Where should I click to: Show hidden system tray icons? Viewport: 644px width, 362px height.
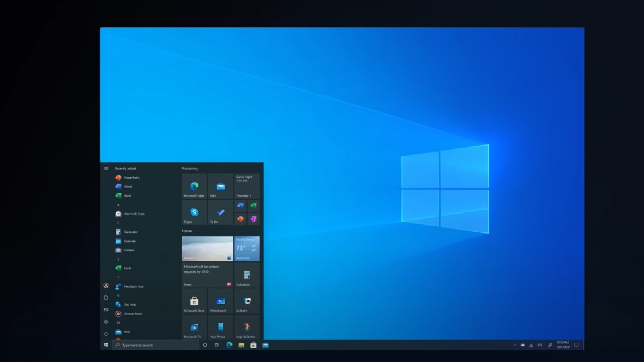[514, 345]
